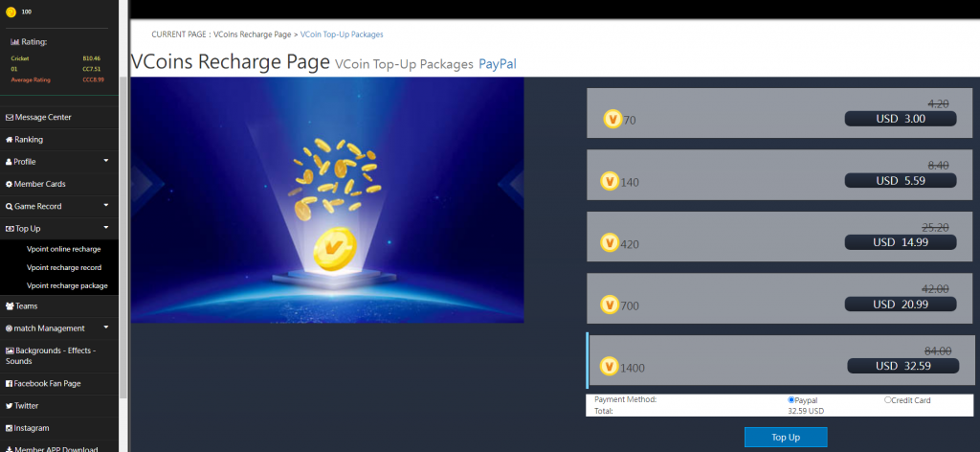Select the Credit Card payment method
The image size is (980, 452).
[887, 399]
